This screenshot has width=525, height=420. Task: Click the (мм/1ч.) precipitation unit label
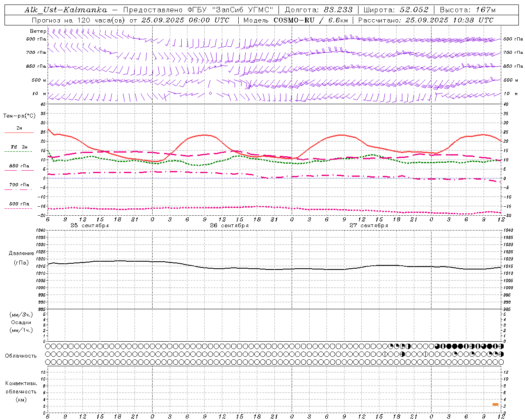(21, 330)
